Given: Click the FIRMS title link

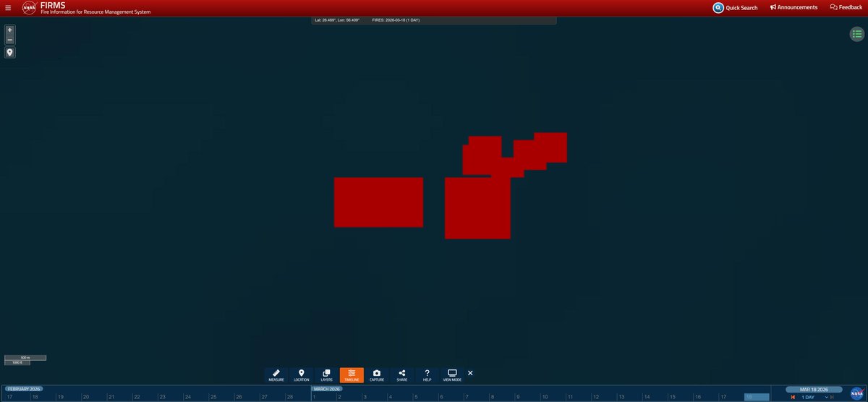Looking at the screenshot, I should (x=53, y=4).
